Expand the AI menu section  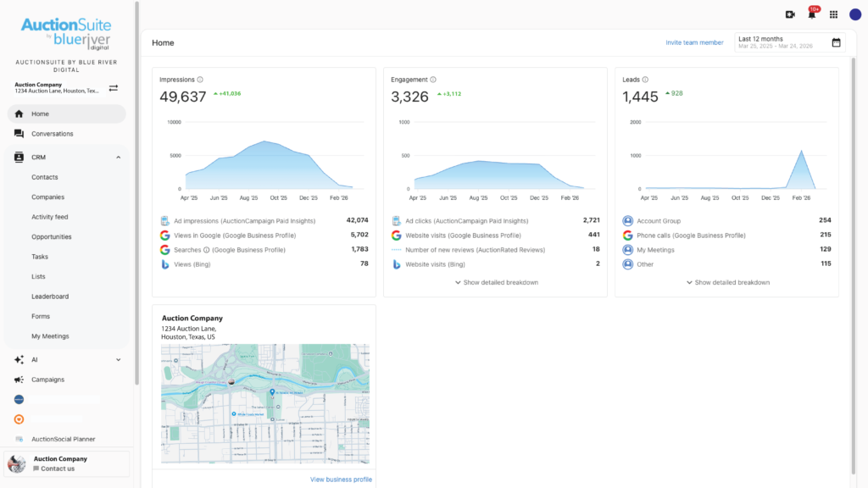119,359
